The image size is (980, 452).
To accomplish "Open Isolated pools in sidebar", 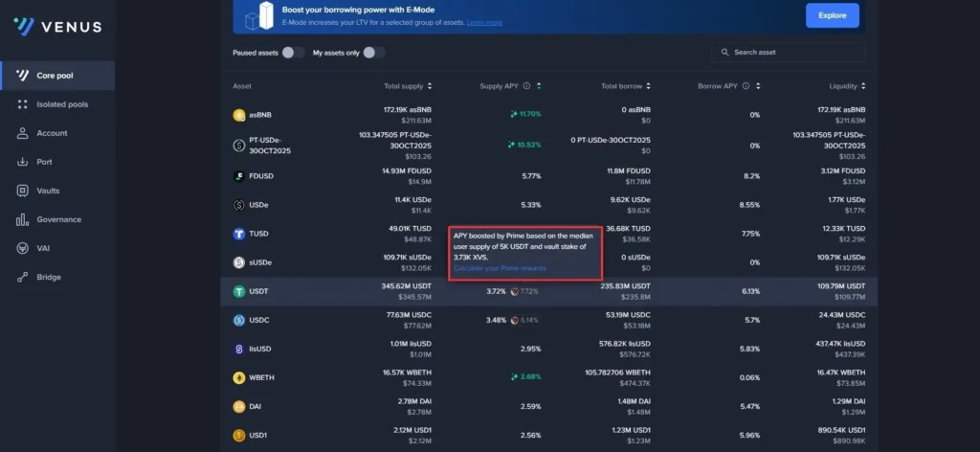I will (x=61, y=104).
